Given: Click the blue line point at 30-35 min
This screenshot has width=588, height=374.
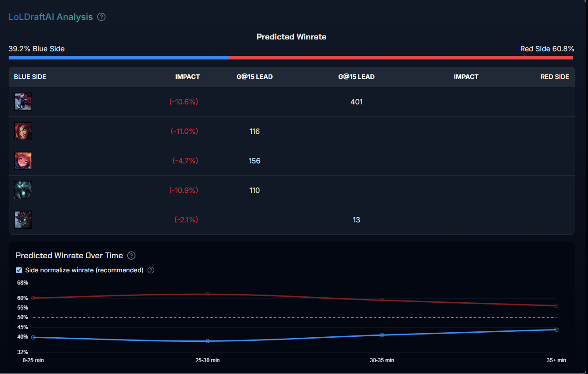Looking at the screenshot, I should (x=382, y=335).
